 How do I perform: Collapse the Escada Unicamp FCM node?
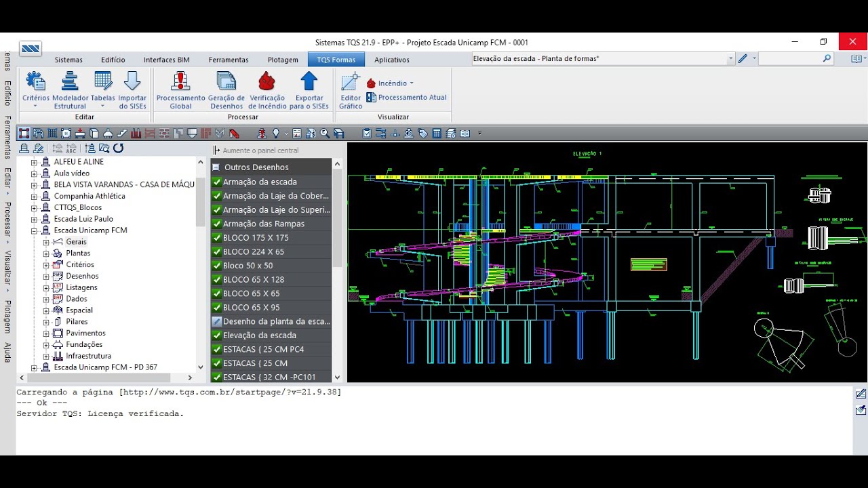[34, 230]
